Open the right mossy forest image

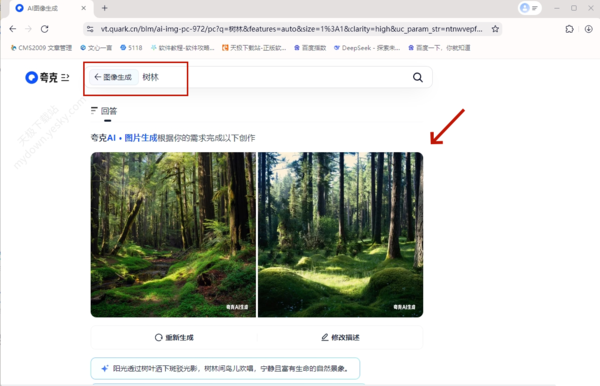click(x=341, y=235)
